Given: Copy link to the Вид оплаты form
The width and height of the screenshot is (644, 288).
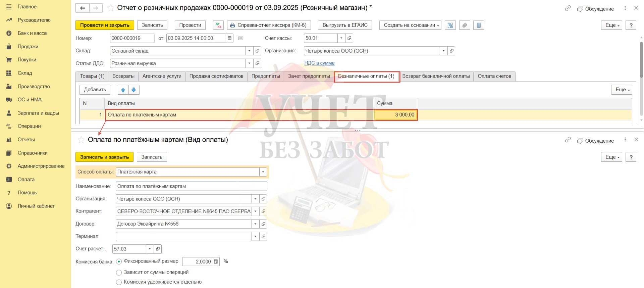Looking at the screenshot, I should [x=568, y=140].
